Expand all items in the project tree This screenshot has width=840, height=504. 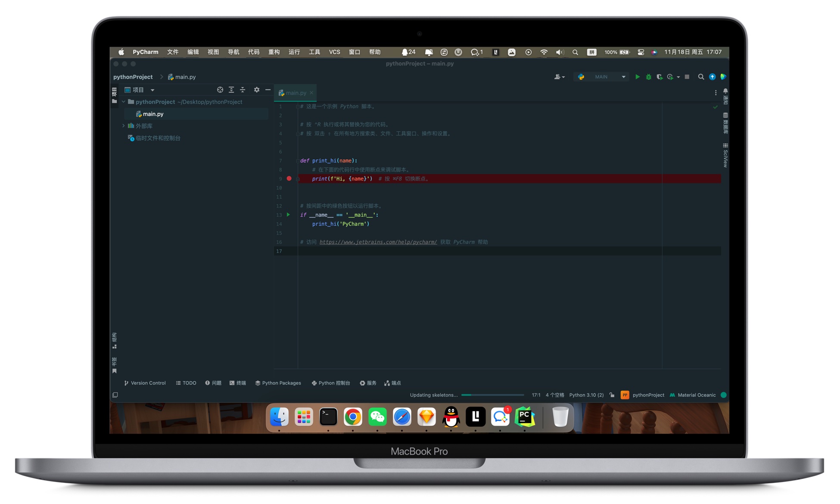(x=231, y=90)
